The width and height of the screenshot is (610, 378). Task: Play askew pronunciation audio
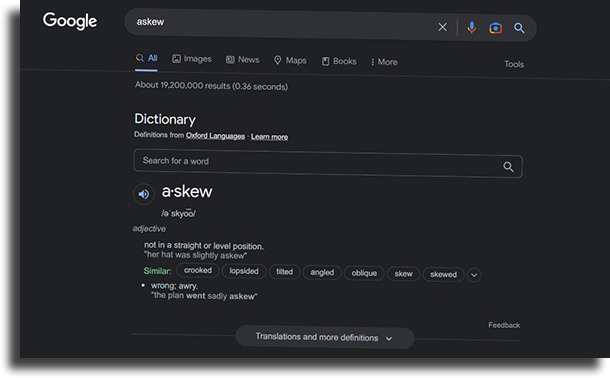point(144,194)
